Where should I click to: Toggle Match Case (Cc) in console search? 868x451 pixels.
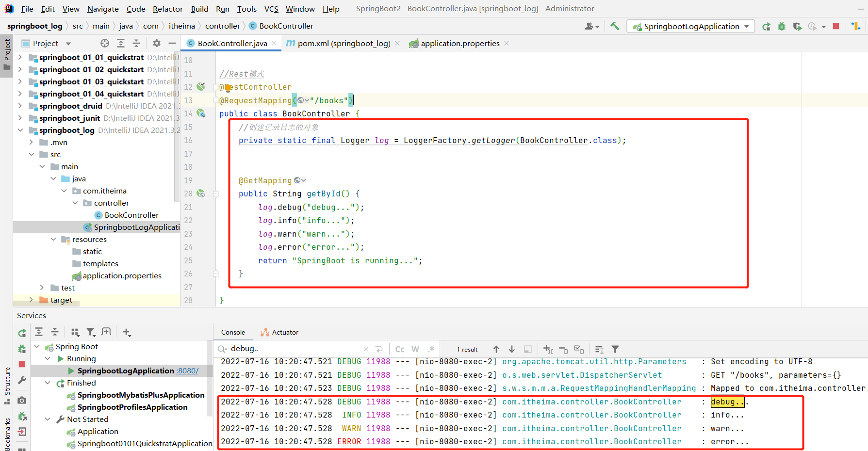(400, 349)
